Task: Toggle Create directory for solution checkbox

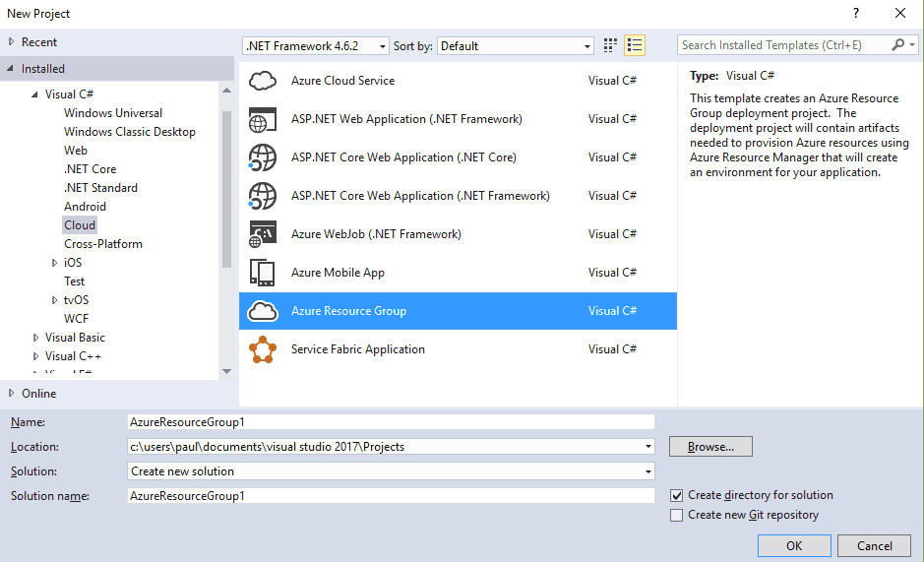Action: click(x=676, y=495)
